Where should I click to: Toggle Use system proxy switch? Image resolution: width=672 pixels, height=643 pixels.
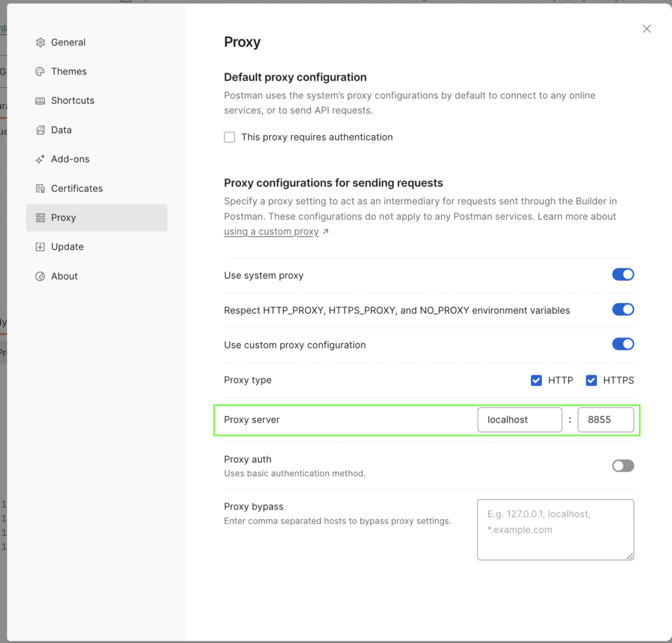coord(623,275)
